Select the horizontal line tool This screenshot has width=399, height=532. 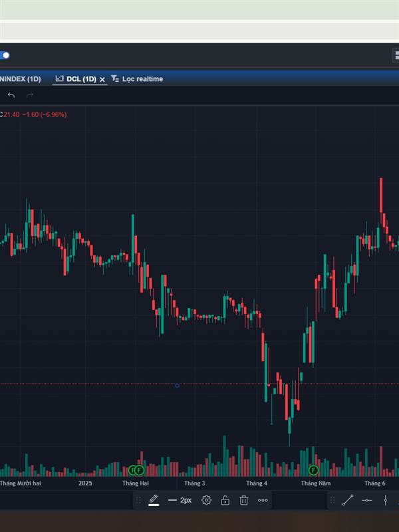pos(367,500)
